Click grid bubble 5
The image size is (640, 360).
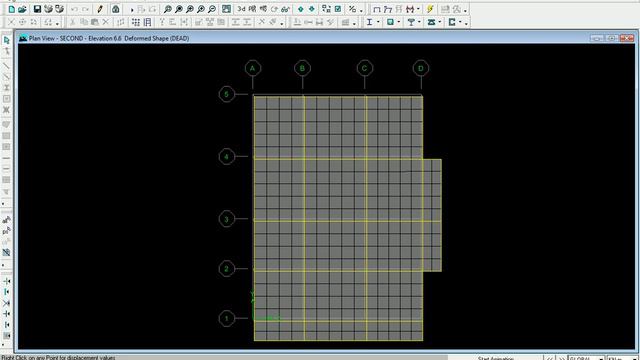pyautogui.click(x=227, y=94)
